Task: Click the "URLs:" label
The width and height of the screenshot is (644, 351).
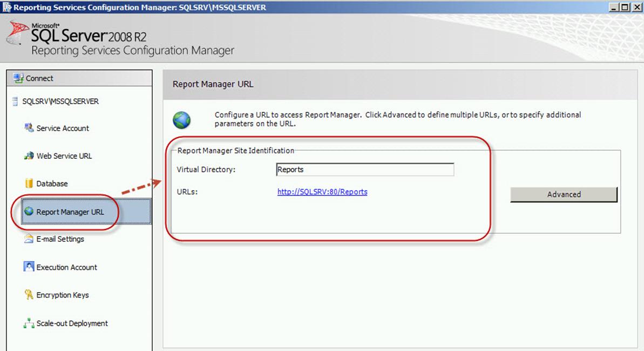Action: pyautogui.click(x=187, y=192)
